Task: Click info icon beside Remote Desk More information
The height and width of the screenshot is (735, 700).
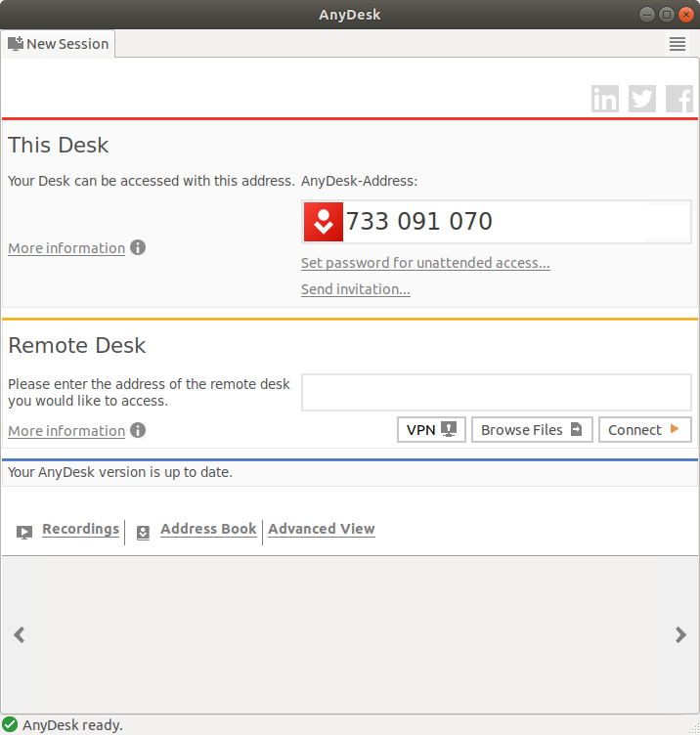Action: [138, 430]
